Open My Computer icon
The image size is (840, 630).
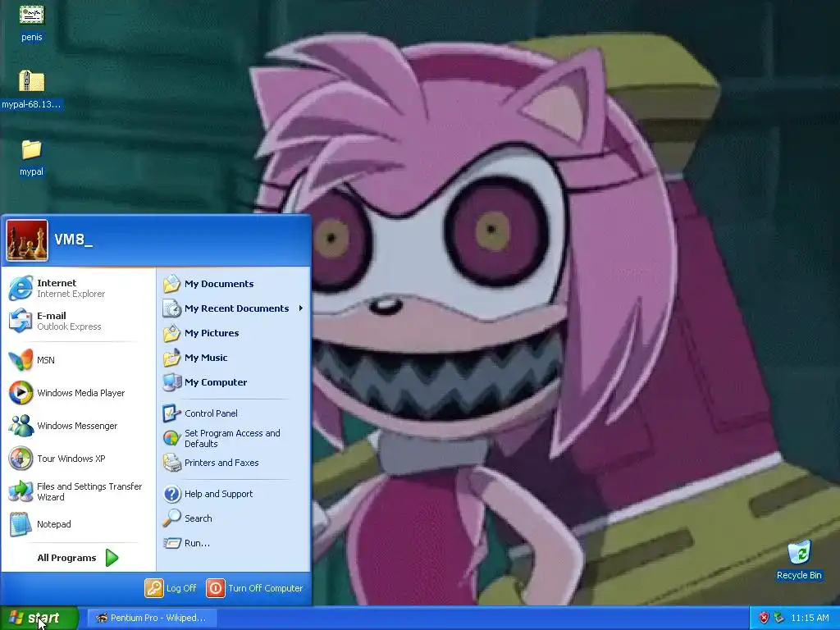[x=172, y=382]
